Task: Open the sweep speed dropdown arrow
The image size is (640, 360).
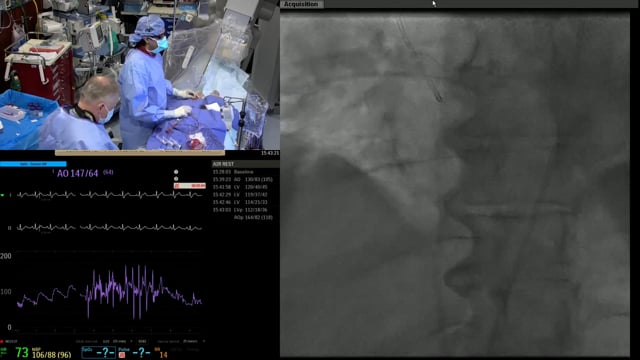Action: [131, 341]
